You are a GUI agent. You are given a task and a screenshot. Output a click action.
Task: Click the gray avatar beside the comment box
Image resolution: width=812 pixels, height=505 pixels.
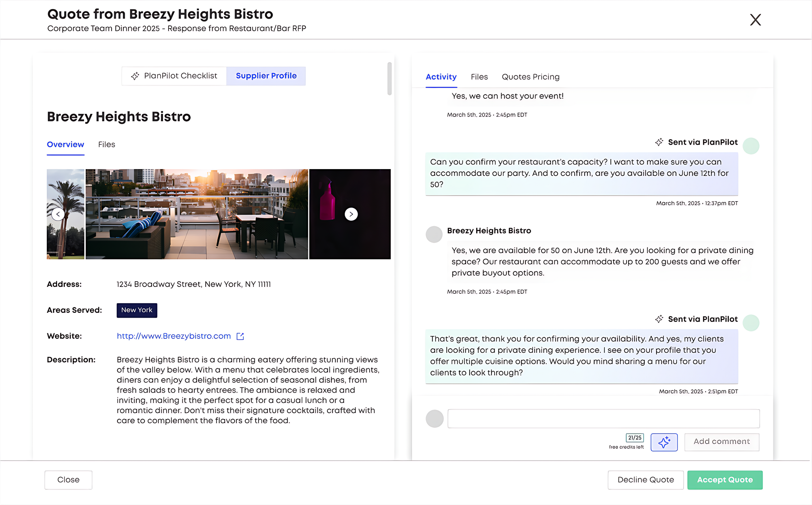pos(434,418)
